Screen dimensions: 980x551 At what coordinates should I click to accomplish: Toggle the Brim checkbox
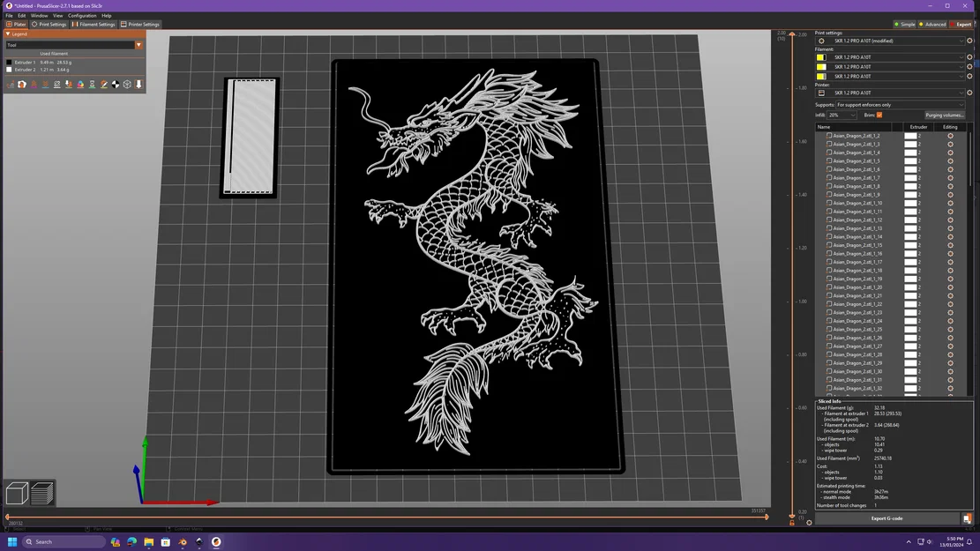(x=879, y=115)
